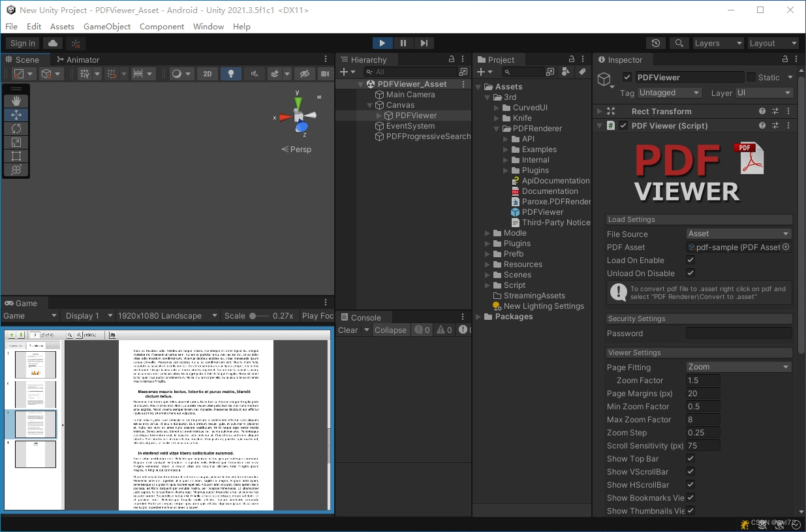Select the Hand tool in the Scene toolbar
The image size is (806, 532).
pos(15,101)
